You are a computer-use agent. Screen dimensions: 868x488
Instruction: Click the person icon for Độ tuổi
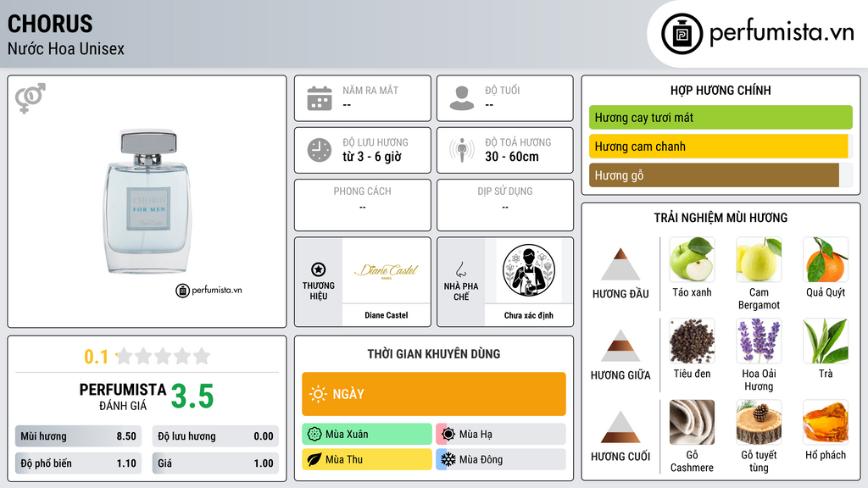[462, 98]
